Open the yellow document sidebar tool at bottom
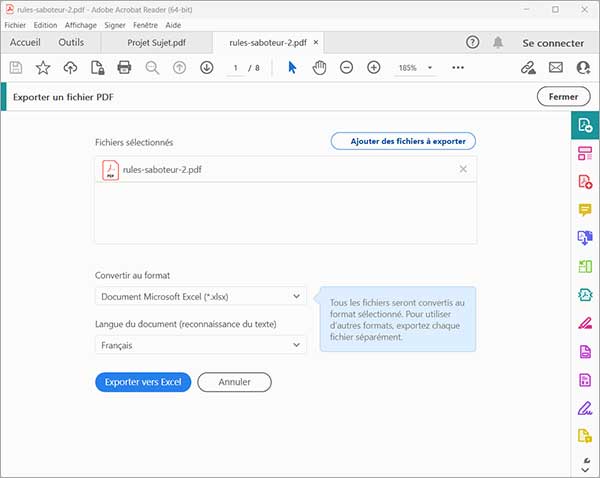Screen dimensions: 600x478 click(x=585, y=436)
